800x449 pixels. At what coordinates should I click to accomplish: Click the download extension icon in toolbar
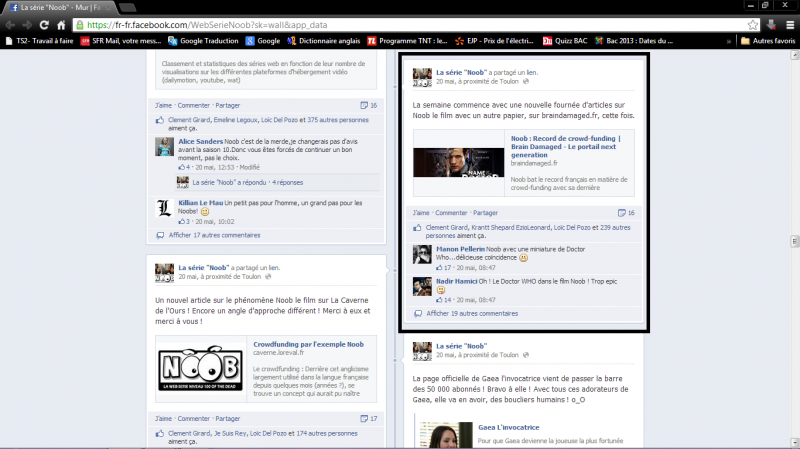pyautogui.click(x=771, y=24)
